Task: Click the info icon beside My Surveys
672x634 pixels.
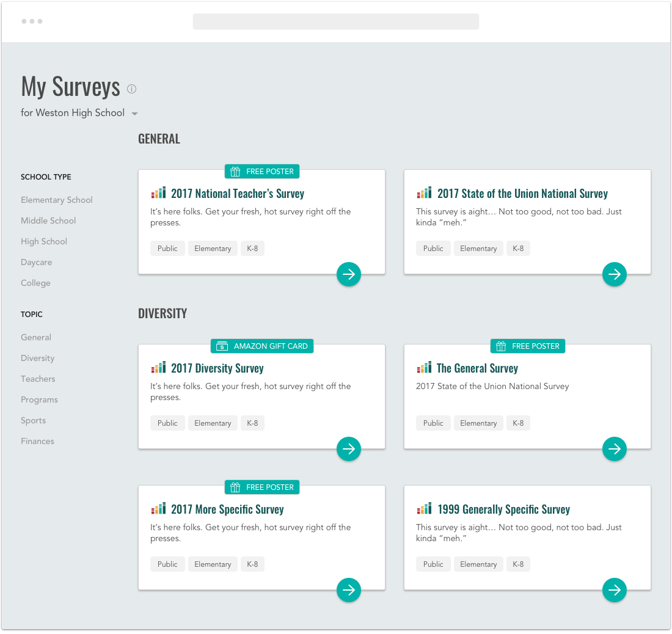Action: [x=131, y=89]
